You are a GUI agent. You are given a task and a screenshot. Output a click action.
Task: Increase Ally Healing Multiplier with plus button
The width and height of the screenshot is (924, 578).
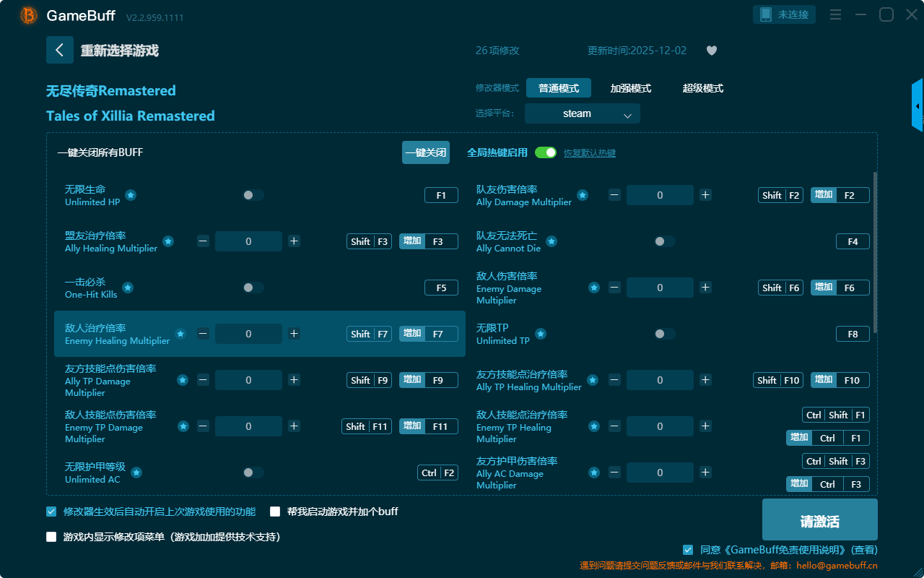point(294,241)
